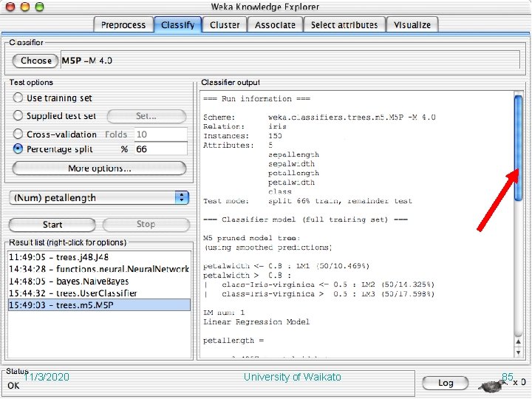Click the 'M5 pruned model tree' line

pos(252,238)
